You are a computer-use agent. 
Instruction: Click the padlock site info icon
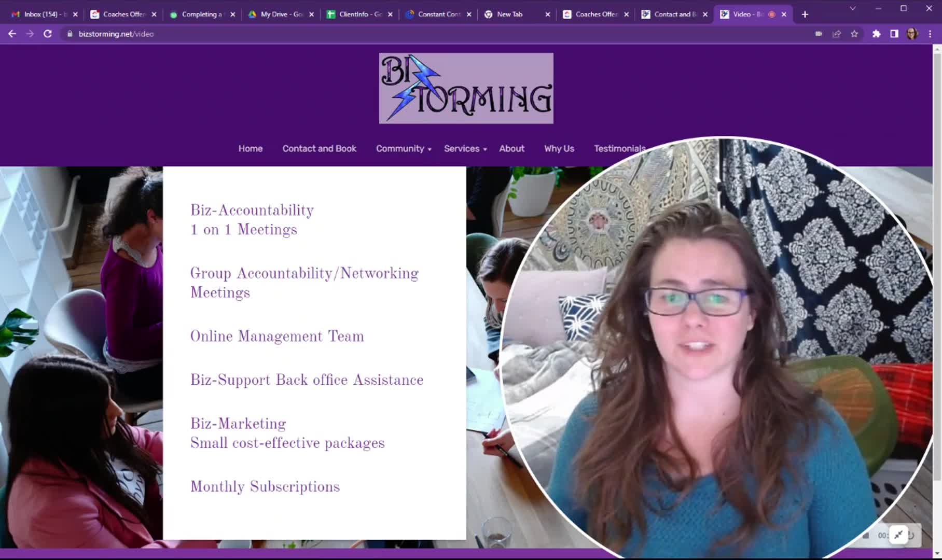coord(70,34)
